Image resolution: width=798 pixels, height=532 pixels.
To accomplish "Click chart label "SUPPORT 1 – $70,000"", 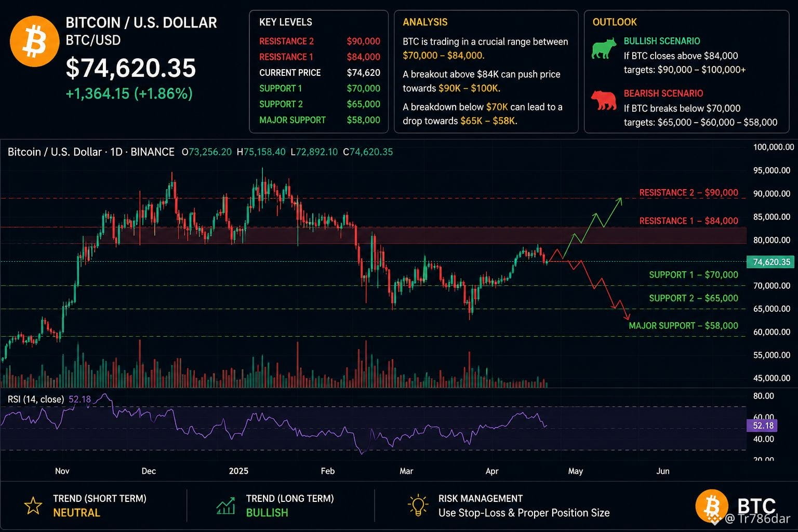I will tap(694, 275).
